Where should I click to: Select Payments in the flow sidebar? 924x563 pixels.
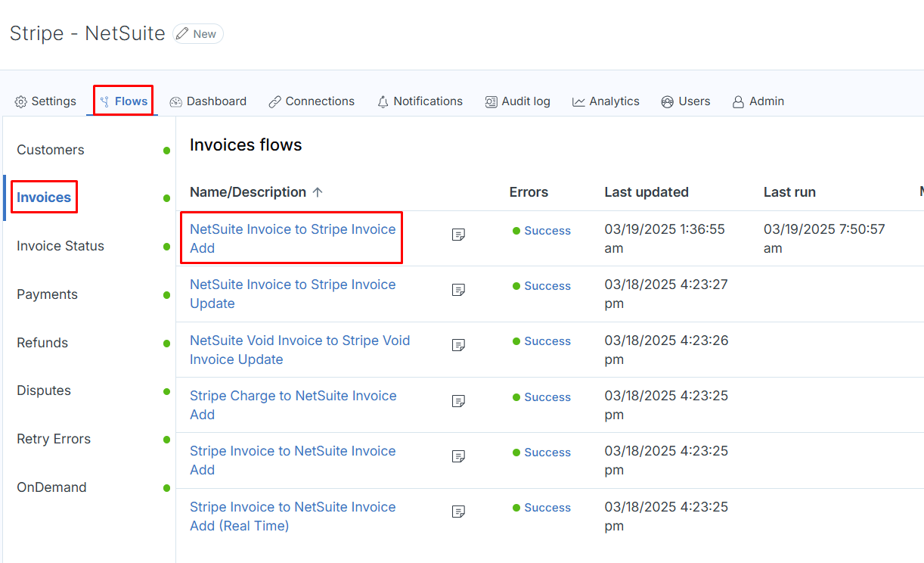click(47, 294)
